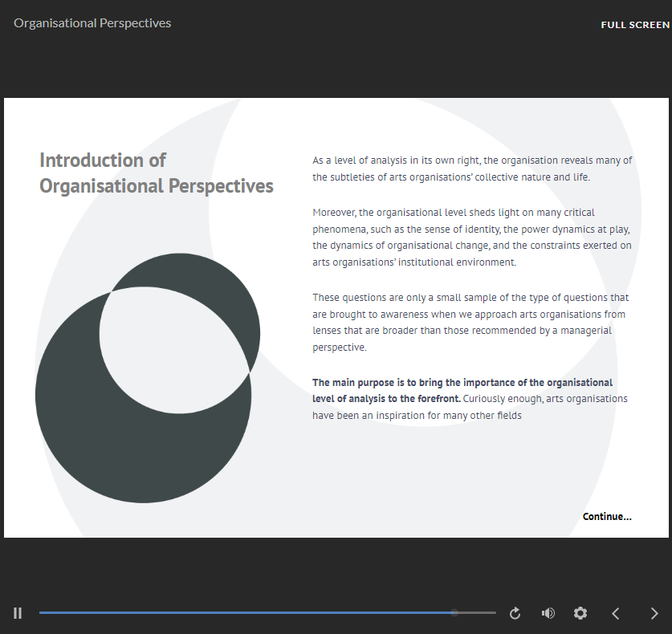Screen dimensions: 672x634
Task: Replay the current slide
Action: (x=515, y=613)
